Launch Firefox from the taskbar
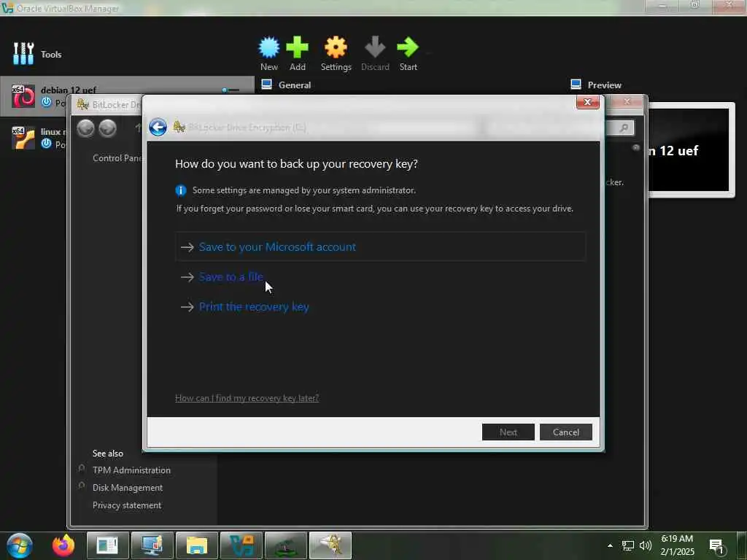Screen dimensions: 747x560 (x=63, y=545)
